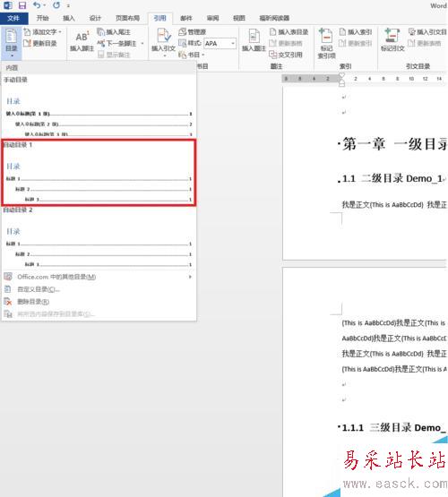Switch to the 视图 (View) tab
This screenshot has height=497, width=448.
point(239,18)
